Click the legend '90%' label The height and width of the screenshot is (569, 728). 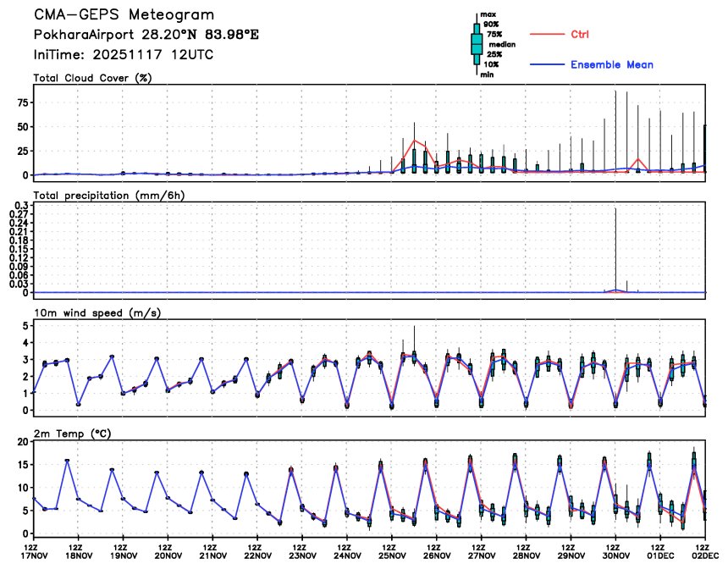pos(491,25)
